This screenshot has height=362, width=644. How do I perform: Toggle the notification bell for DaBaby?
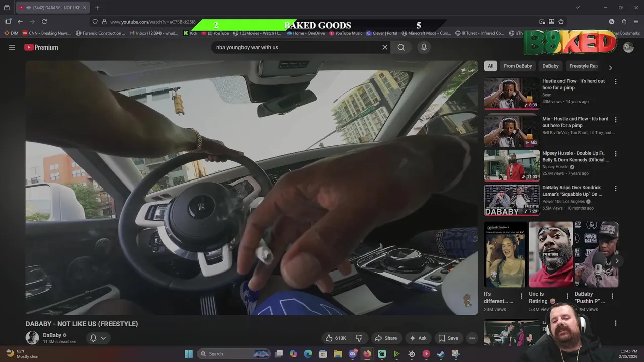pyautogui.click(x=93, y=338)
